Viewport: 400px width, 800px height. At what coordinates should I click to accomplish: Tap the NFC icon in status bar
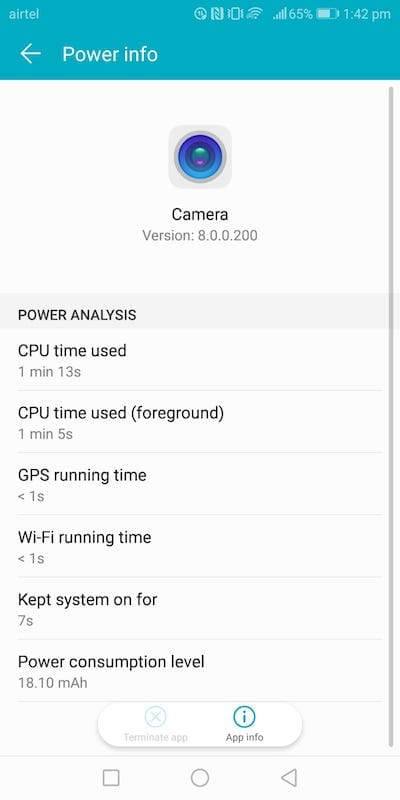click(216, 14)
